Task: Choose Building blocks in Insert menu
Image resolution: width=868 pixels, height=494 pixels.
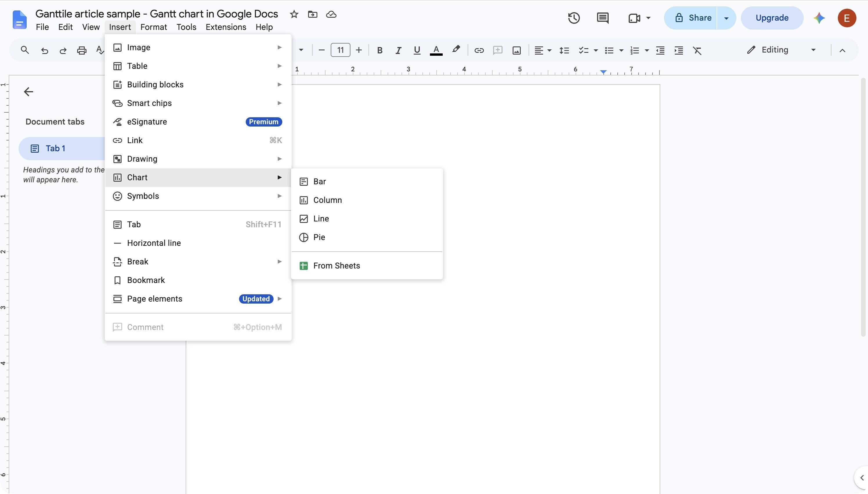Action: pyautogui.click(x=198, y=84)
